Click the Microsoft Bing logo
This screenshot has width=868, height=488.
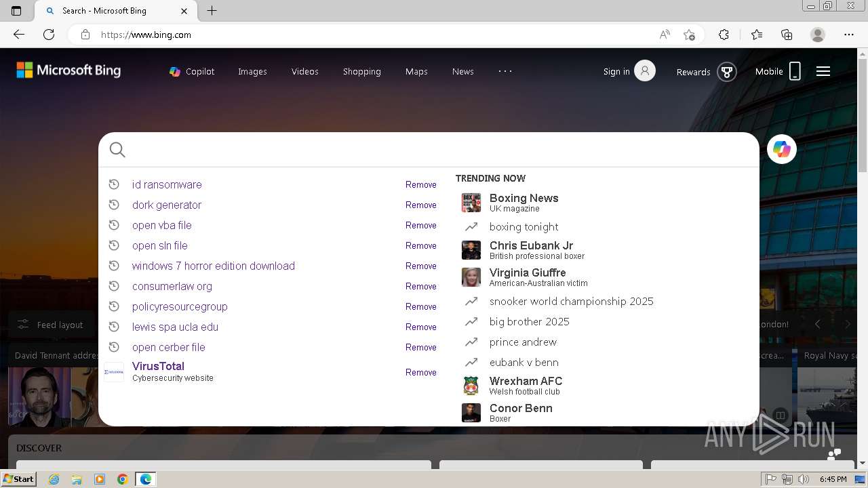(68, 70)
